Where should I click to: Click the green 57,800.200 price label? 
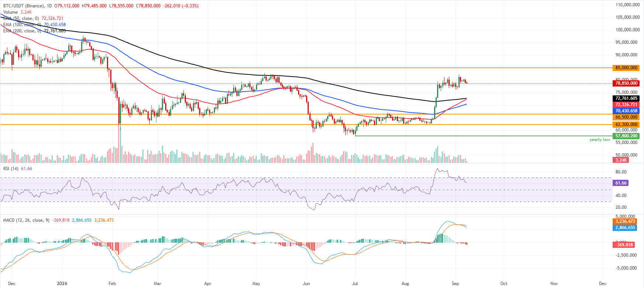626,136
